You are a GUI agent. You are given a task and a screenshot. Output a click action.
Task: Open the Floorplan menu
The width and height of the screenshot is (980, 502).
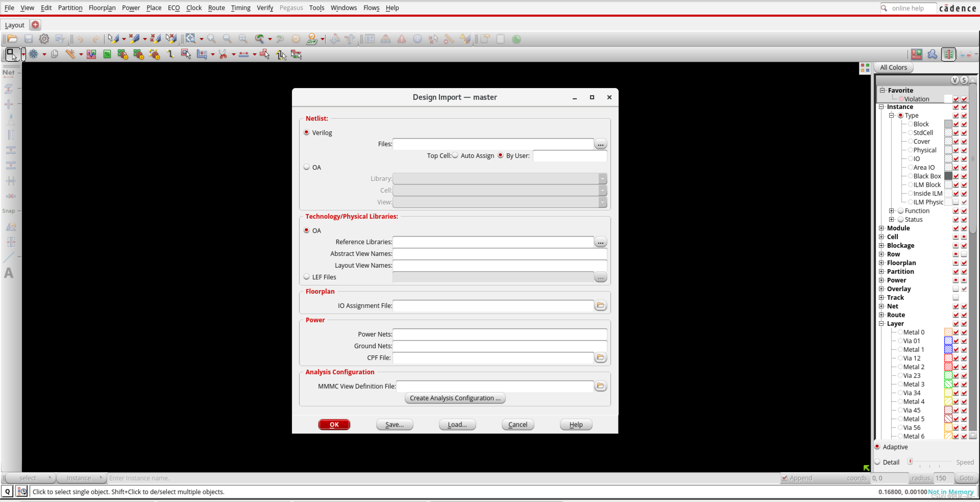point(102,8)
